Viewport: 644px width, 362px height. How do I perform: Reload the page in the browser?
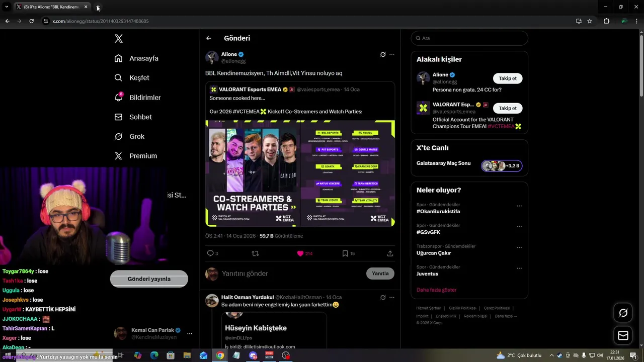click(31, 21)
